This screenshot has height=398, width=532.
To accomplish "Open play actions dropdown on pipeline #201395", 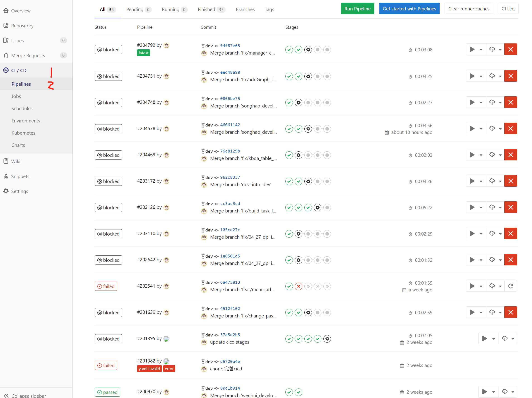I will [x=488, y=339].
